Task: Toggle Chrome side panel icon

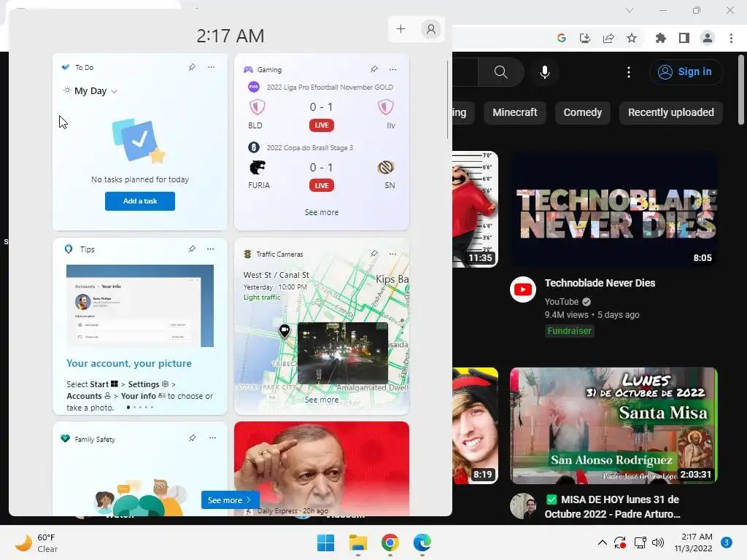Action: point(684,38)
